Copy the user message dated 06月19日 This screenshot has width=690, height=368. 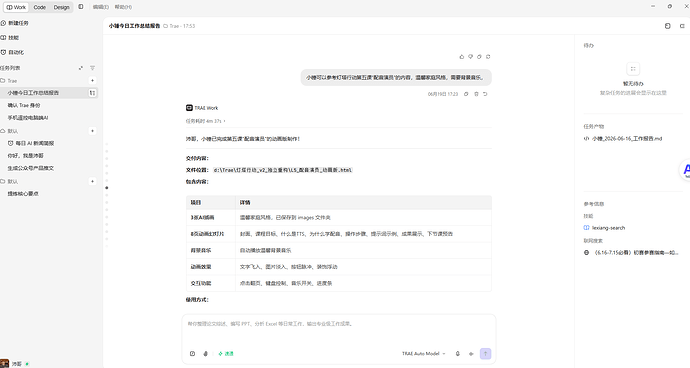pyautogui.click(x=466, y=94)
